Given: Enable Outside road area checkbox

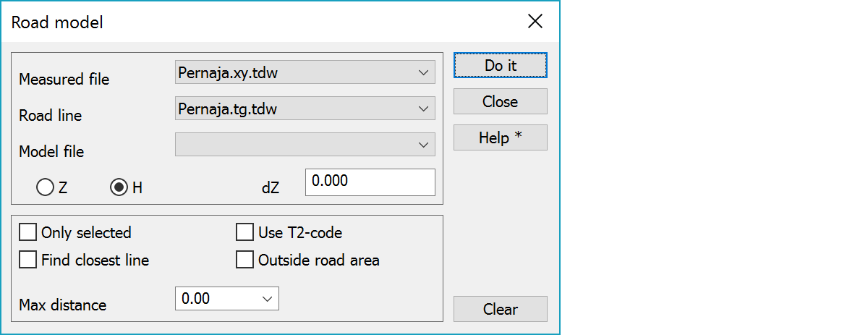Looking at the screenshot, I should (x=245, y=260).
